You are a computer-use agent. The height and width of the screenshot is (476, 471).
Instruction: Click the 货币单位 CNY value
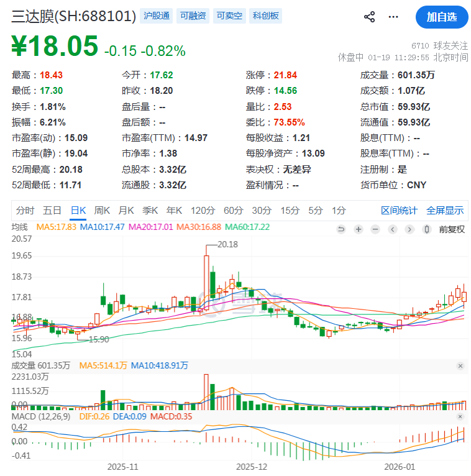pyautogui.click(x=416, y=185)
